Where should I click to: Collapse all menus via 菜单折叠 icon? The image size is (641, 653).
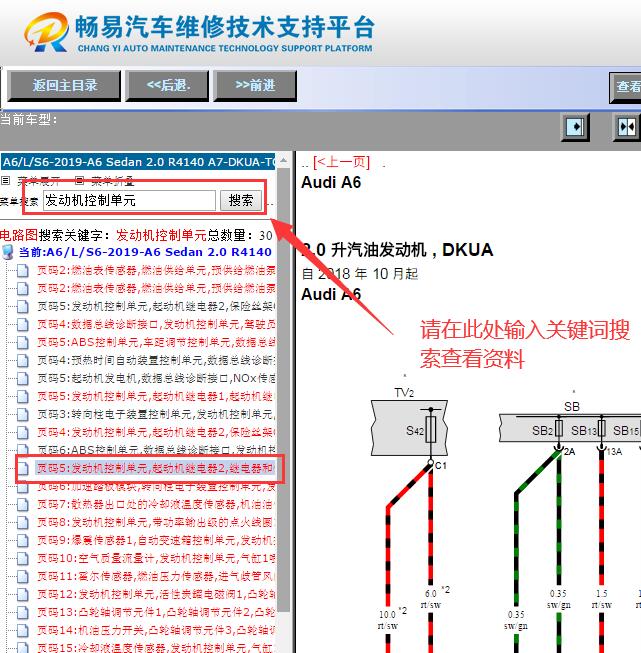pyautogui.click(x=80, y=180)
